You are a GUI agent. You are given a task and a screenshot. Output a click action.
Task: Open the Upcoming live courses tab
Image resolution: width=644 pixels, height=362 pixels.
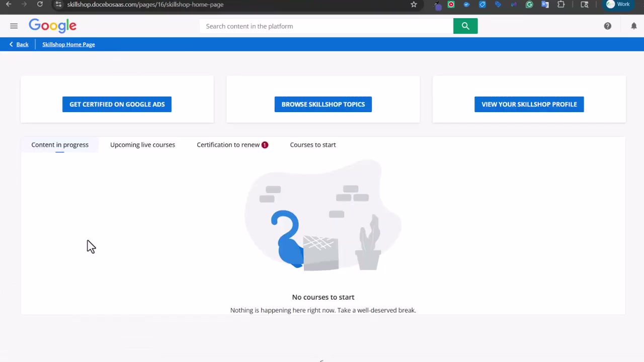pos(142,145)
